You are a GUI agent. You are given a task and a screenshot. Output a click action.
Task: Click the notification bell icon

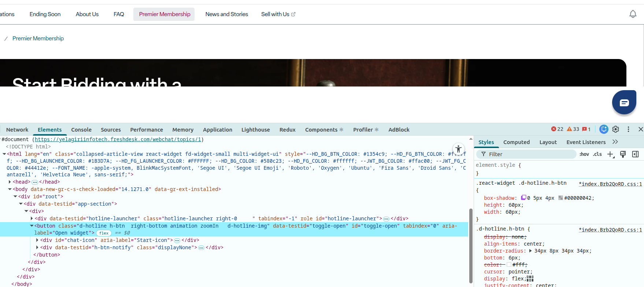click(x=633, y=14)
